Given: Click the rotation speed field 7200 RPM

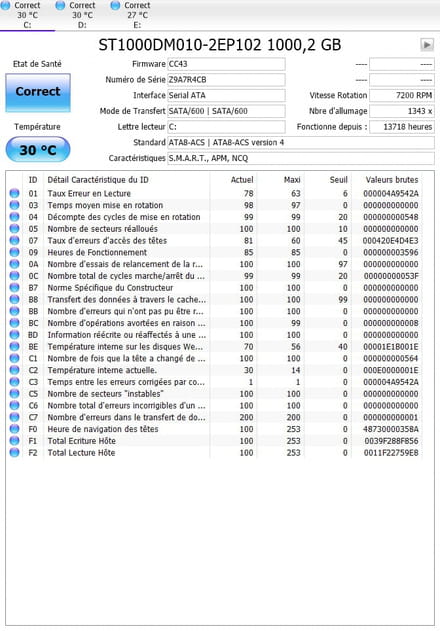Looking at the screenshot, I should pyautogui.click(x=402, y=95).
